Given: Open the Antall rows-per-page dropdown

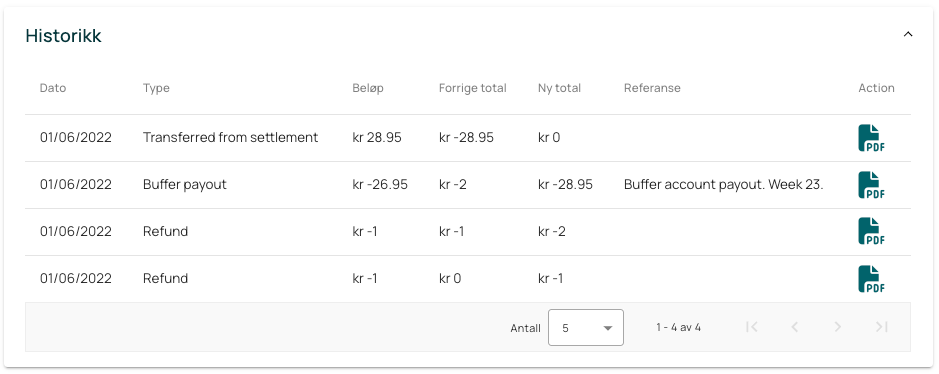Looking at the screenshot, I should (x=586, y=327).
